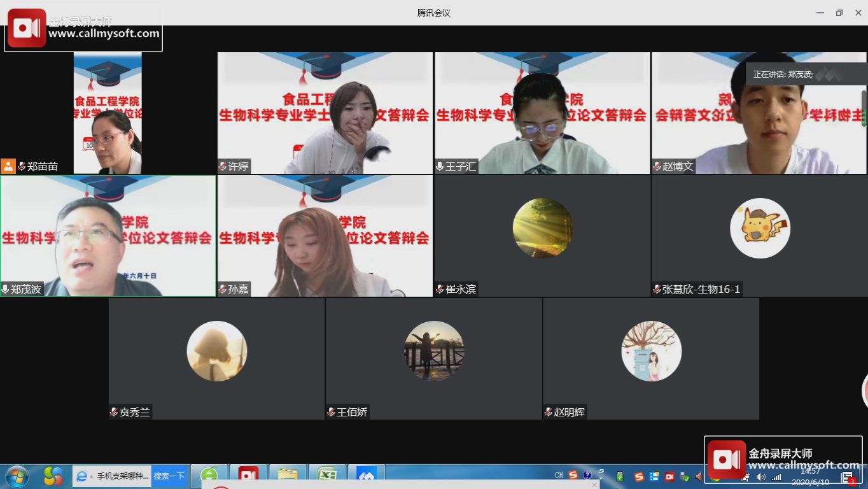The width and height of the screenshot is (868, 489).
Task: Click the active microphone icon beside 王子汇
Action: pos(440,166)
